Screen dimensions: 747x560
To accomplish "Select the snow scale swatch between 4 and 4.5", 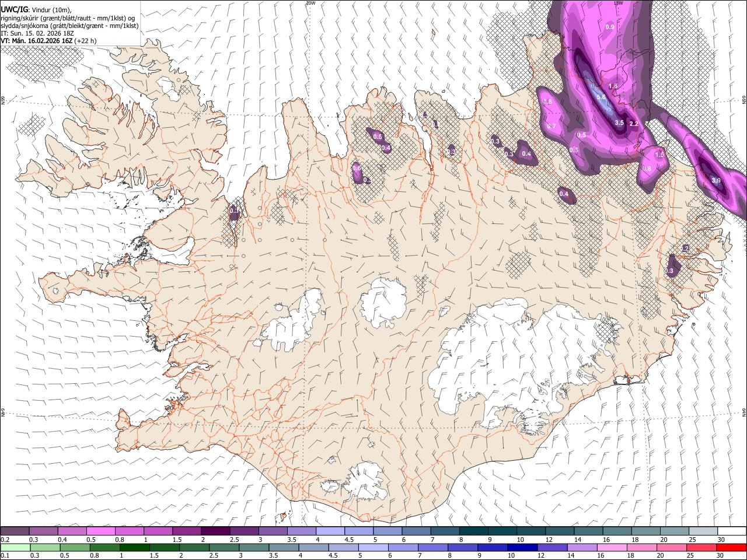I will [330, 531].
